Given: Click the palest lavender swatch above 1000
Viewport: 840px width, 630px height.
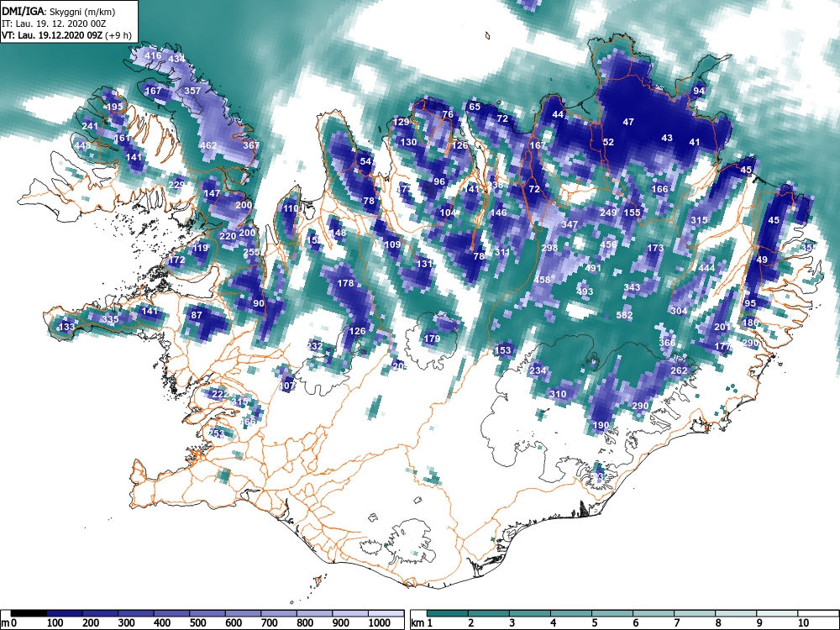Looking at the screenshot, I should [386, 613].
